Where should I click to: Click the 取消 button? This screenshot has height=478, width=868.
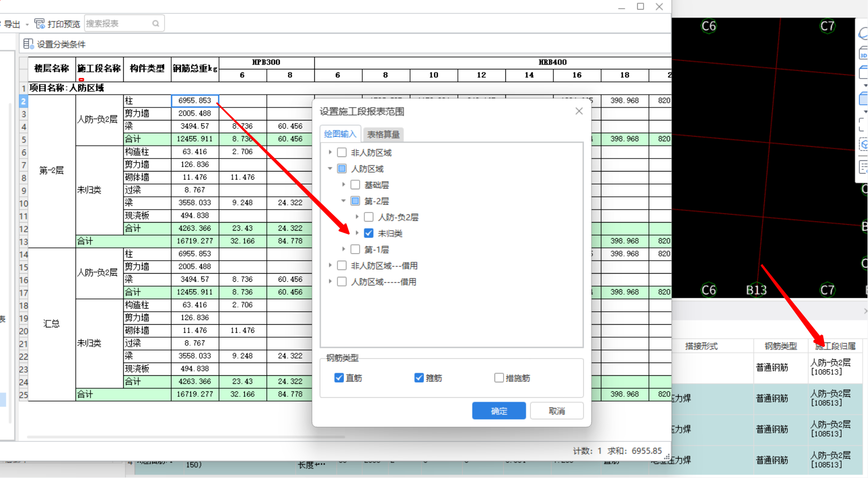pos(557,411)
